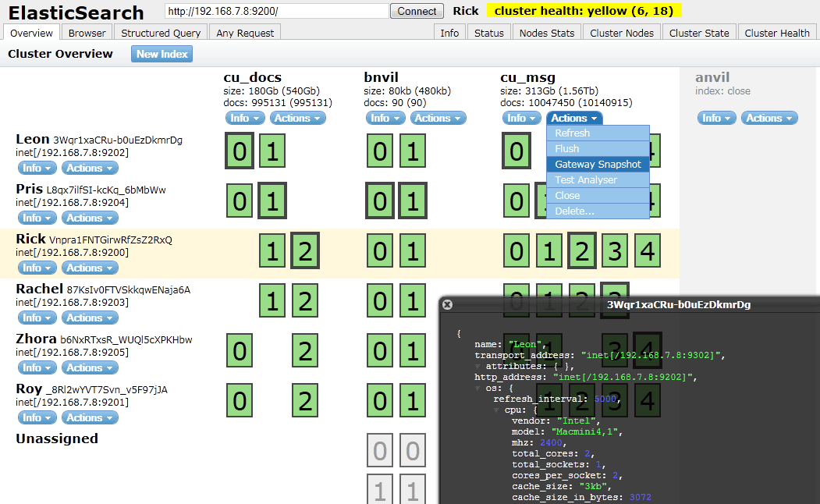The width and height of the screenshot is (820, 504).
Task: Choose Gateway Snapshot from the Actions menu
Action: (x=597, y=164)
